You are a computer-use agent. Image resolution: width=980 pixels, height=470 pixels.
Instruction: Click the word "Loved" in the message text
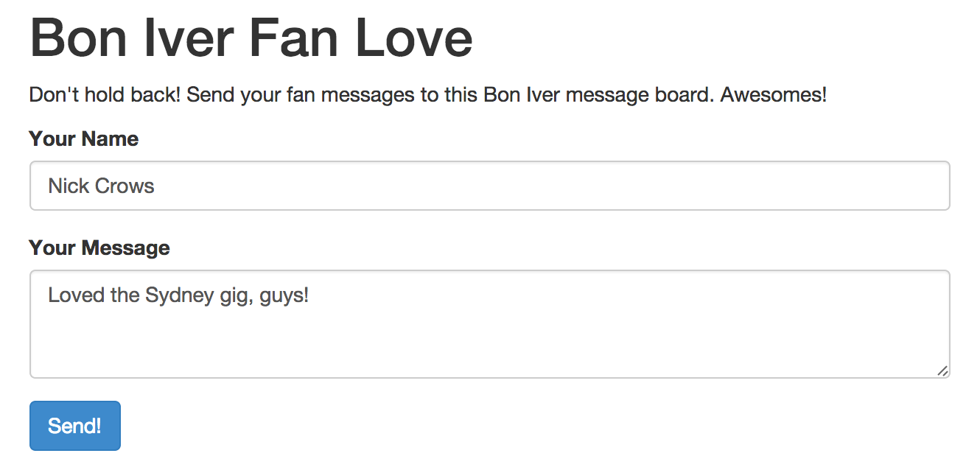pos(67,295)
